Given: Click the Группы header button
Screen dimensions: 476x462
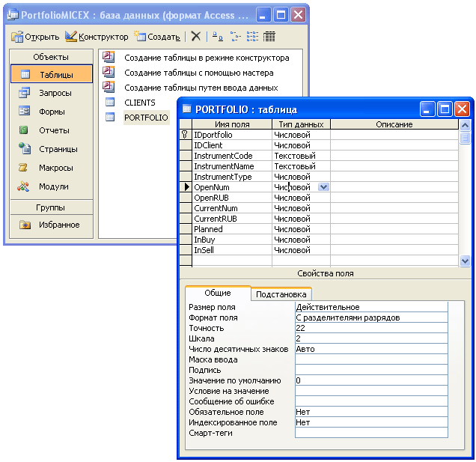Looking at the screenshot, I should [52, 207].
